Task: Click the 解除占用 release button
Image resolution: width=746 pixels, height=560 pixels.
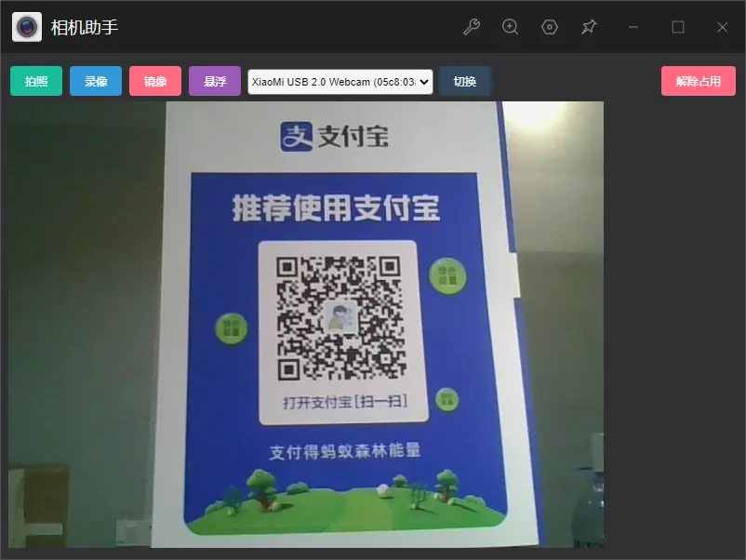Action: [698, 81]
